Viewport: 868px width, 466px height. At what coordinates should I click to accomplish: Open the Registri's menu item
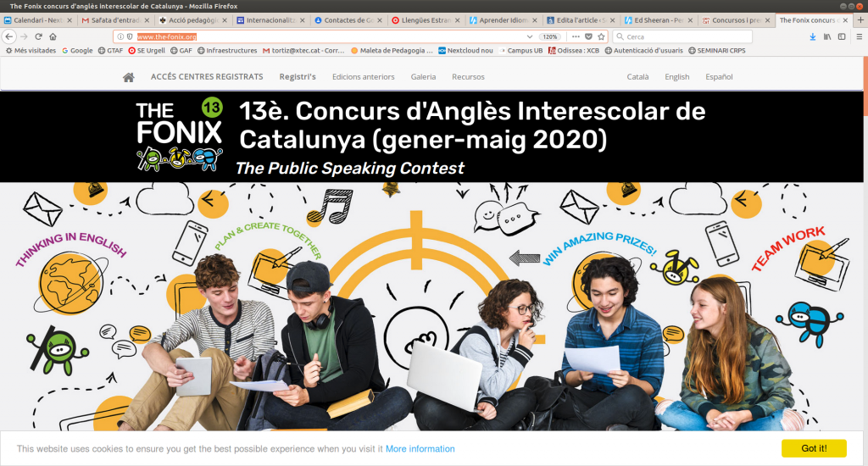[298, 77]
